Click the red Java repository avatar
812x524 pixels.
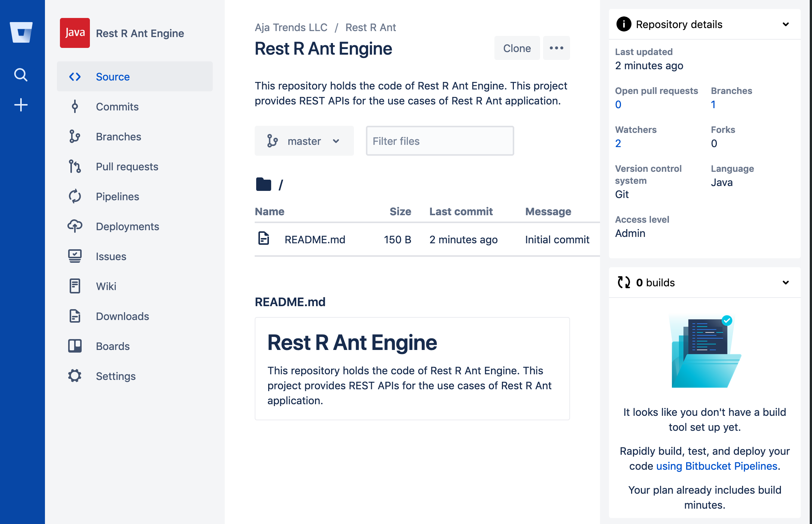75,33
